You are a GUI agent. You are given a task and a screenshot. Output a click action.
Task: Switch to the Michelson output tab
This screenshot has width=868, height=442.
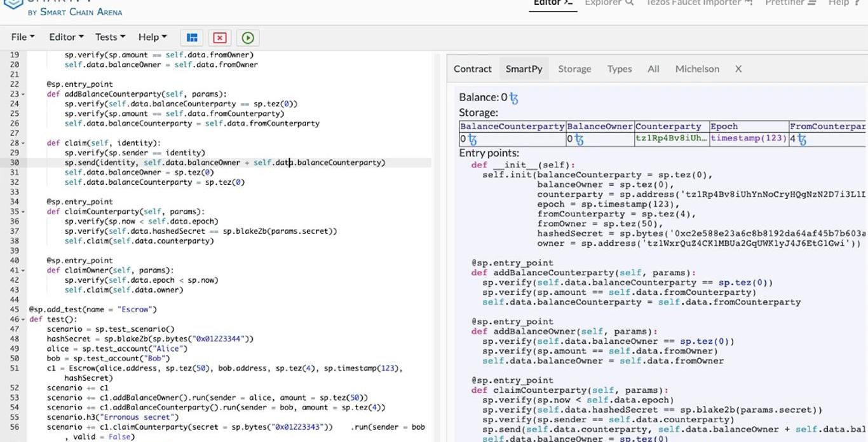pos(697,69)
